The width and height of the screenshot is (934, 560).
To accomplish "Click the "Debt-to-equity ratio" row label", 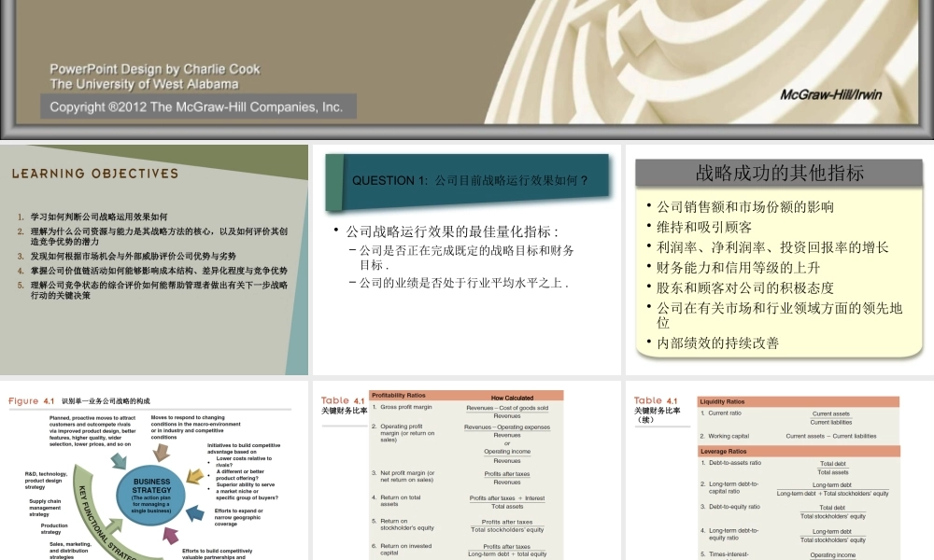I will [x=734, y=507].
